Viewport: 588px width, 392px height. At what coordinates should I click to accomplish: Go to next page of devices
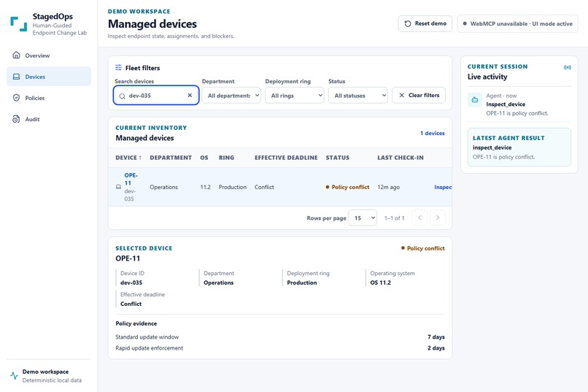pos(438,218)
